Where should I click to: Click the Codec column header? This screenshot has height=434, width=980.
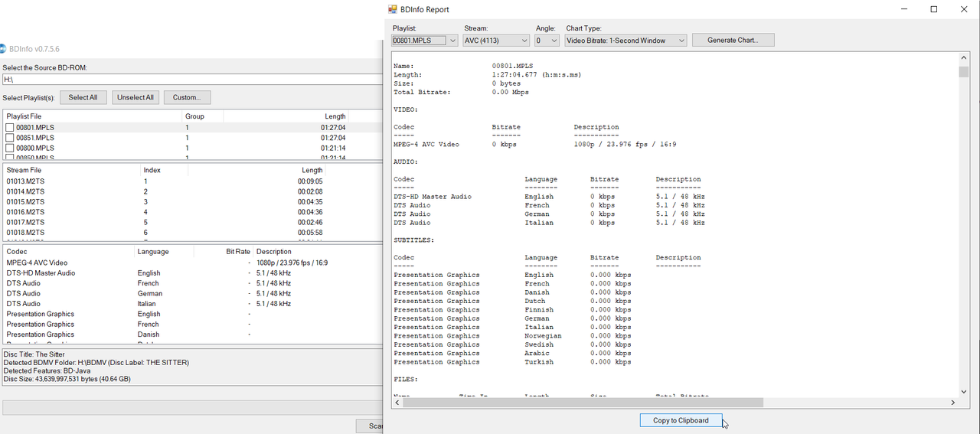pyautogui.click(x=69, y=251)
